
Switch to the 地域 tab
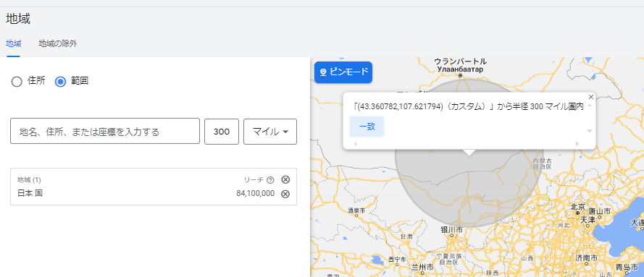point(14,43)
